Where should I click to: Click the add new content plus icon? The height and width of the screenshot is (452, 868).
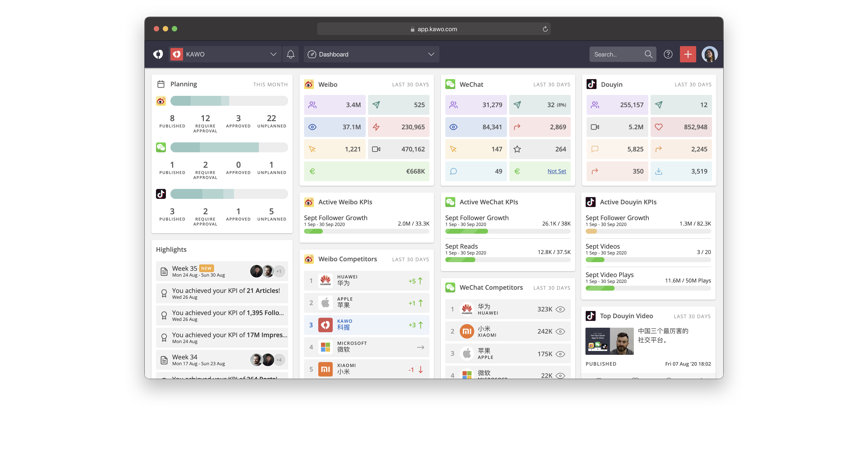coord(688,54)
